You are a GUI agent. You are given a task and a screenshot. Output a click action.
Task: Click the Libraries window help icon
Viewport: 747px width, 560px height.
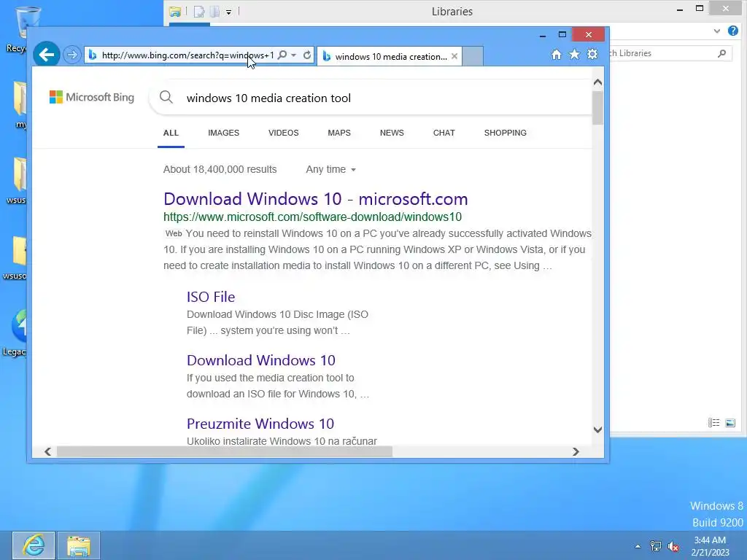point(732,31)
